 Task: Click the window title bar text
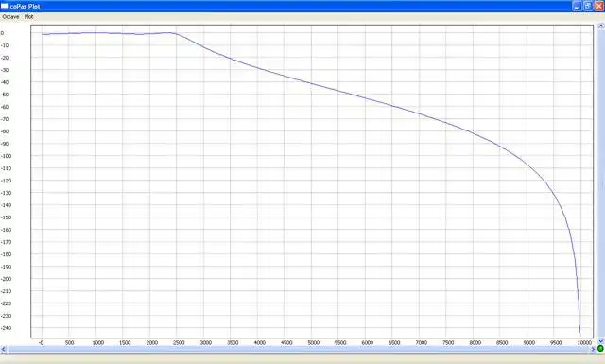click(x=26, y=7)
